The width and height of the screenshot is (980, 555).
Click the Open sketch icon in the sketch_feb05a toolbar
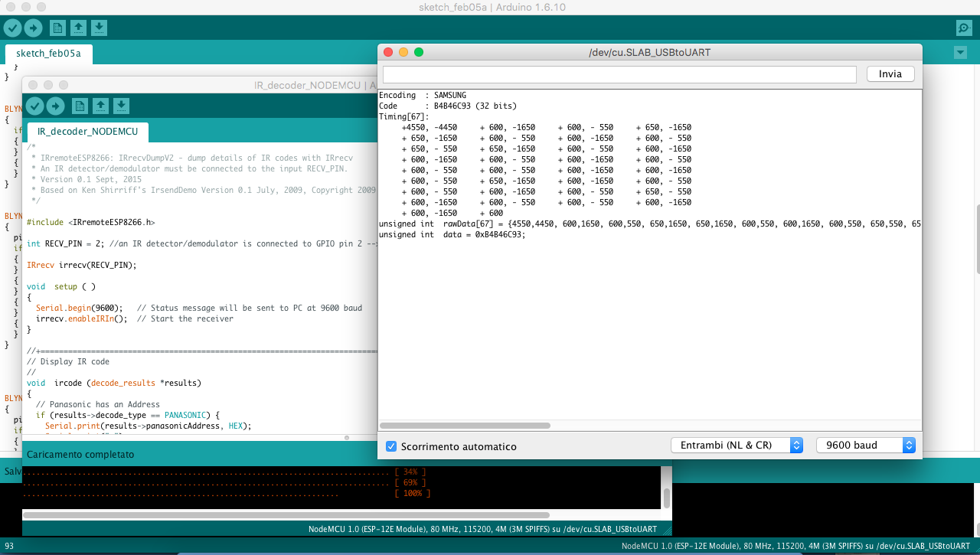78,28
